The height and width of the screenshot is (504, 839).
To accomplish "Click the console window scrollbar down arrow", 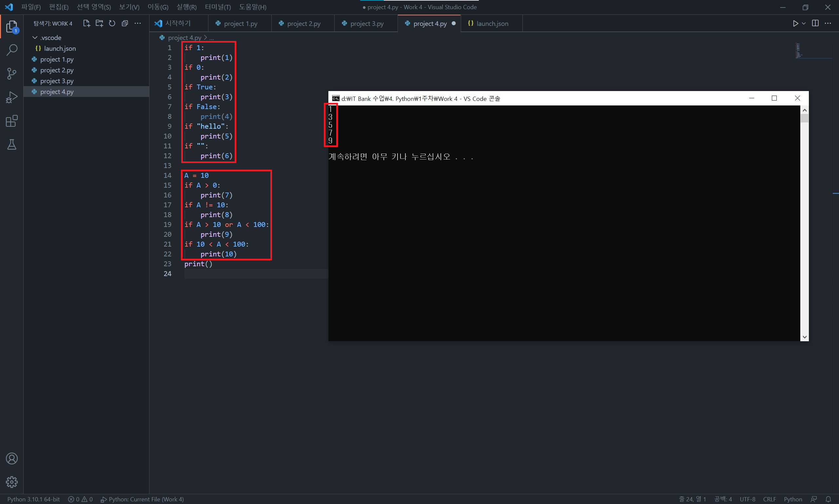I will [x=804, y=337].
